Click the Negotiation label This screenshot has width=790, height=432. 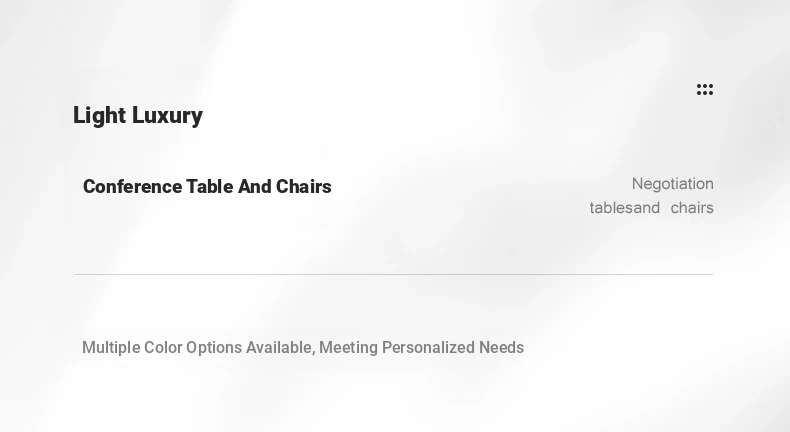(672, 184)
